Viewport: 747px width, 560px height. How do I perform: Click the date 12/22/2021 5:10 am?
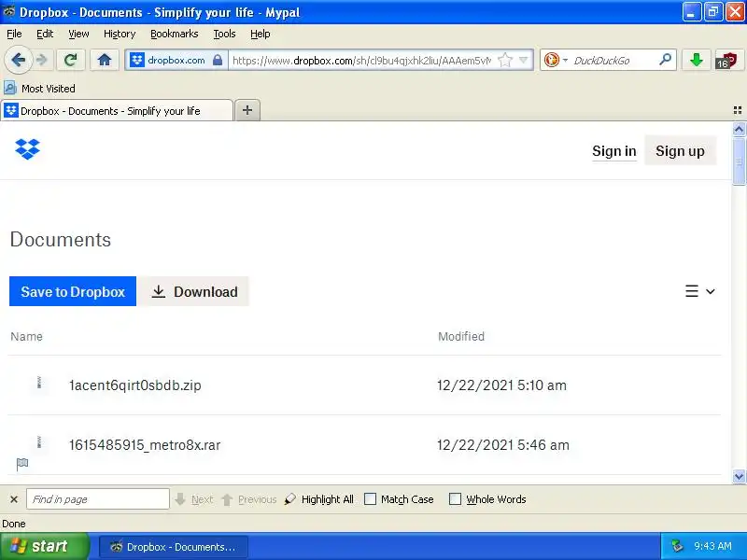point(501,385)
